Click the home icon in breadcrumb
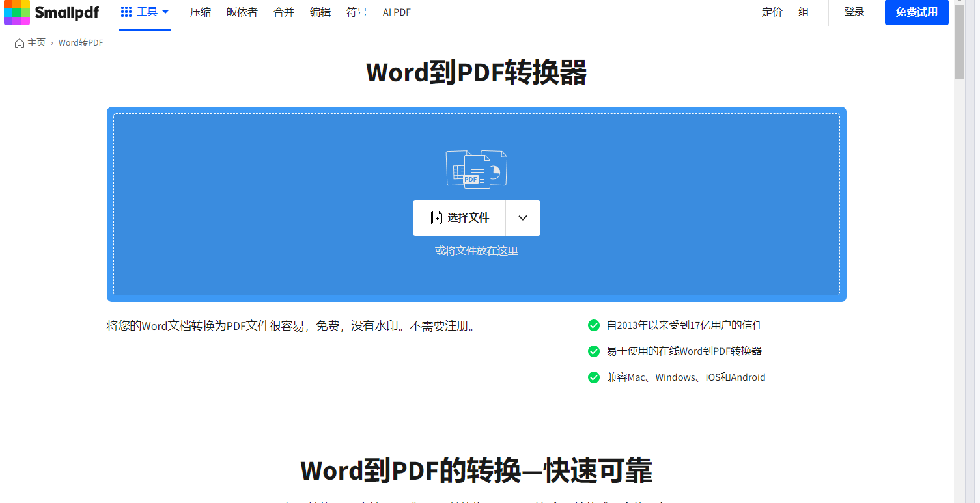The image size is (980, 503). pyautogui.click(x=20, y=43)
